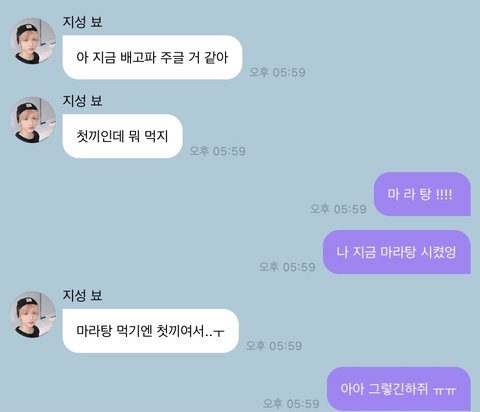
Task: Tap the 아아 그렇긴하쥐 purple bubble
Action: click(x=399, y=389)
